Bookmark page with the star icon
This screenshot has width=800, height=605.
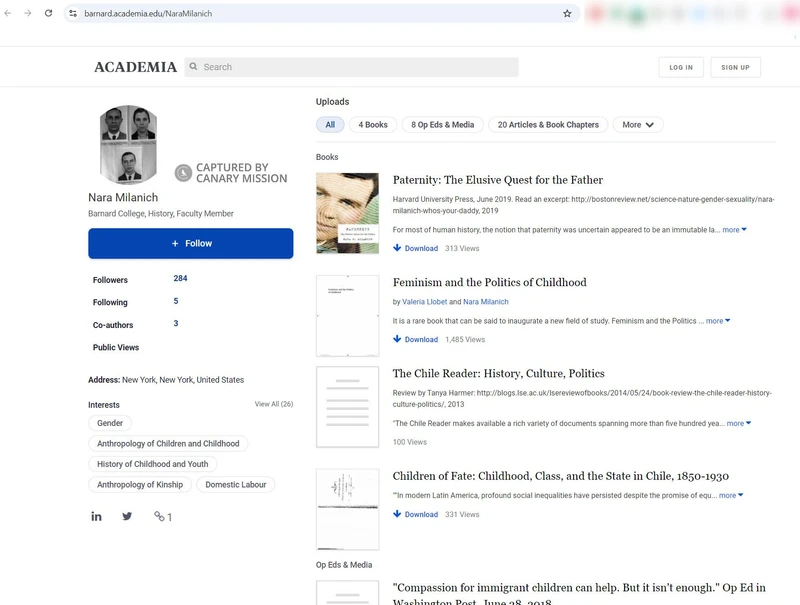click(567, 14)
